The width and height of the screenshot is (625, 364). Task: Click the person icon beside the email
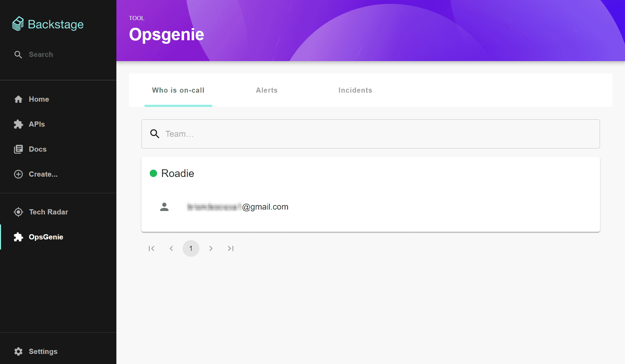click(x=164, y=207)
